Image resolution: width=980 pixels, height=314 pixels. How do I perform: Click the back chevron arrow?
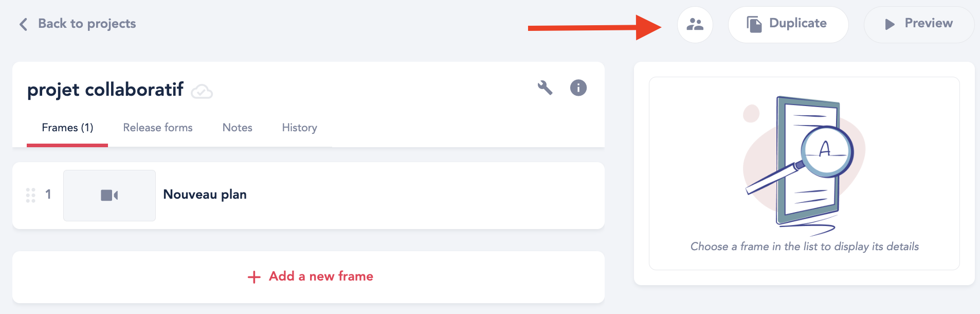coord(23,24)
